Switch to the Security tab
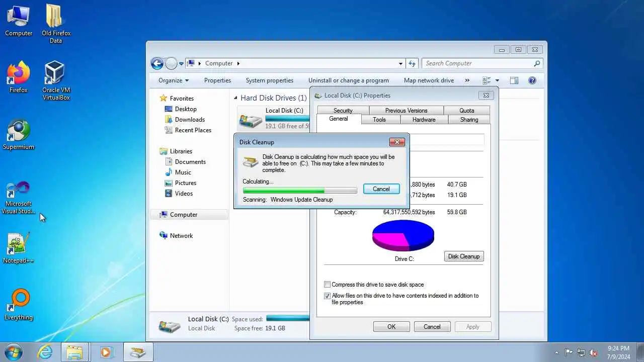Screen dimensions: 644x362 point(343,111)
